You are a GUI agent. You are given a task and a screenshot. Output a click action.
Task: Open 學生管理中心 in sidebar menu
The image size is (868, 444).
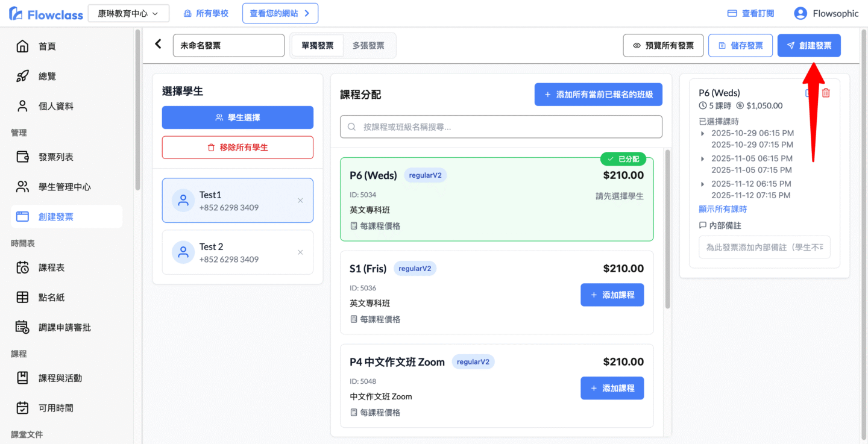[x=64, y=187]
